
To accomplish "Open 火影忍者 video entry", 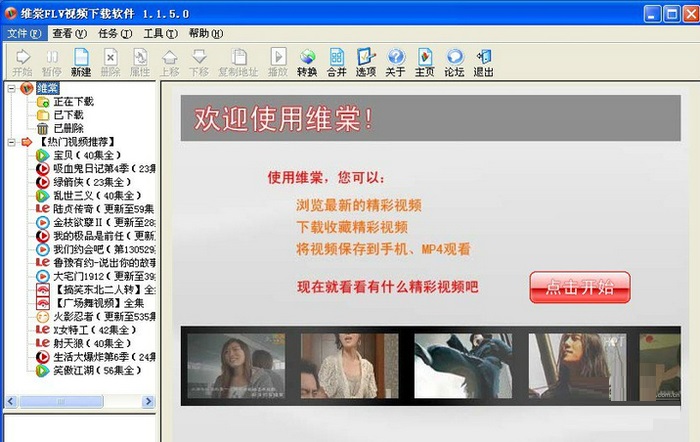I will (104, 317).
